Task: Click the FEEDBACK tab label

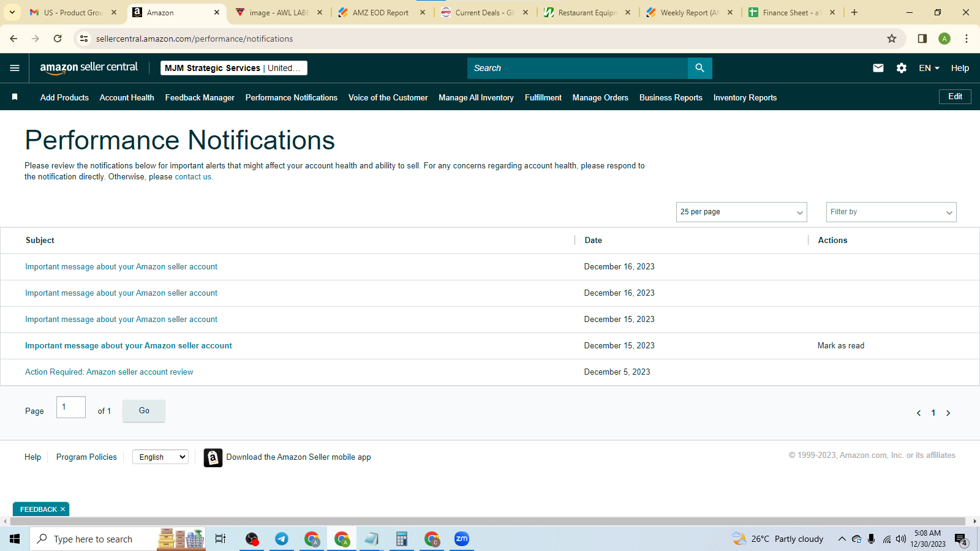Action: pos(39,509)
